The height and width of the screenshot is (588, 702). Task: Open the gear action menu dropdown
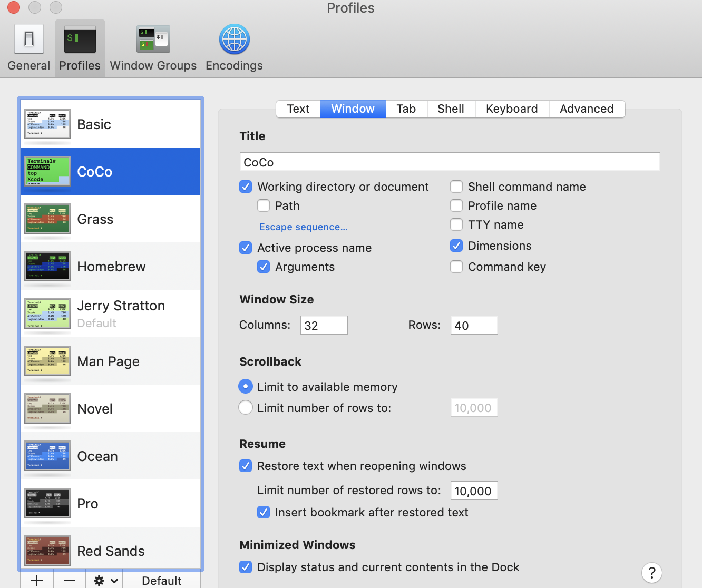(105, 580)
